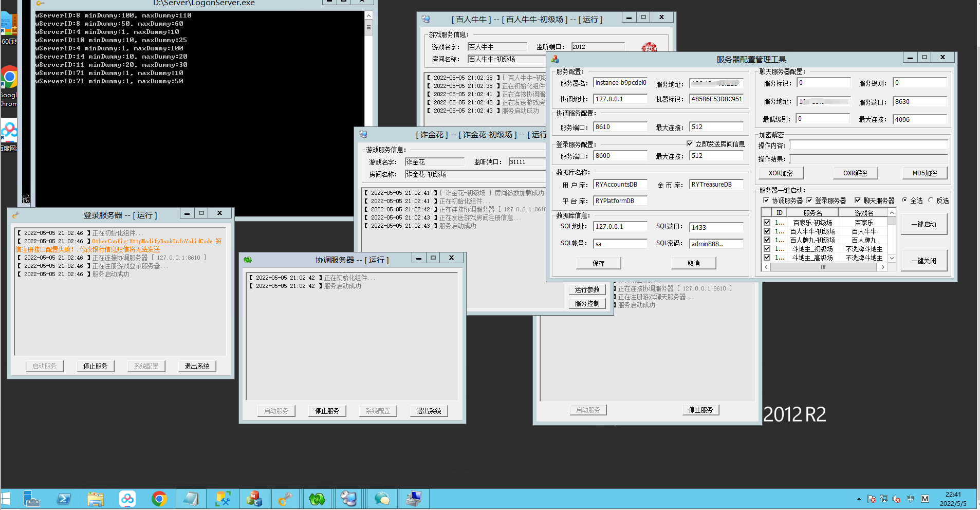Toggle the 立即发送房间信息 checkbox
This screenshot has height=510, width=980.
690,144
